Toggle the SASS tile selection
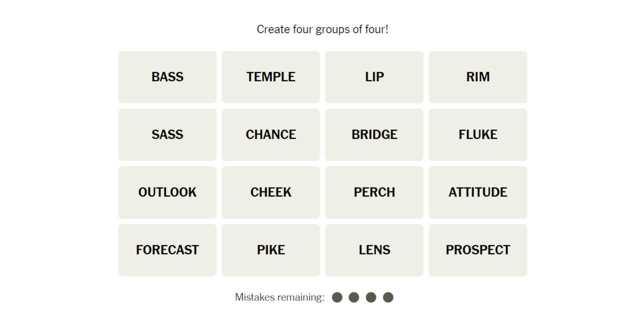Screen dimensions: 644x322 pos(167,135)
